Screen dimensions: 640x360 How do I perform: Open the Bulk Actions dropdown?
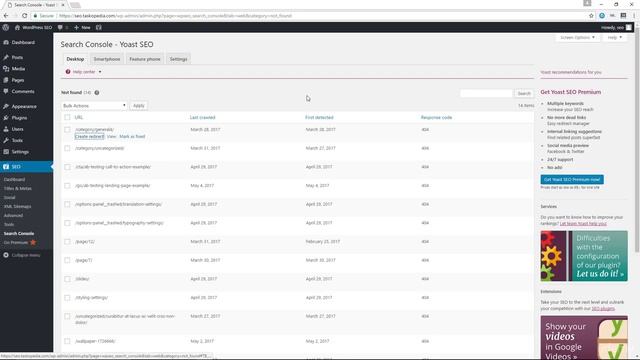click(x=94, y=106)
